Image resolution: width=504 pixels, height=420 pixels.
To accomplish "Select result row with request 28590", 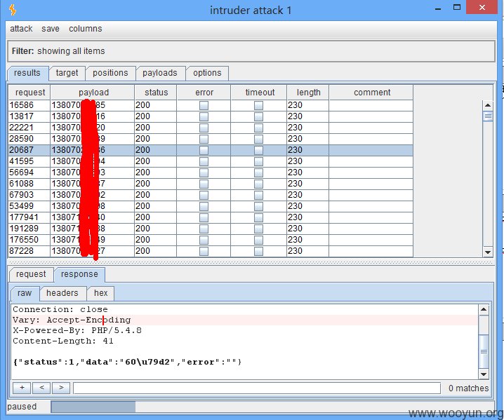I will click(x=211, y=139).
